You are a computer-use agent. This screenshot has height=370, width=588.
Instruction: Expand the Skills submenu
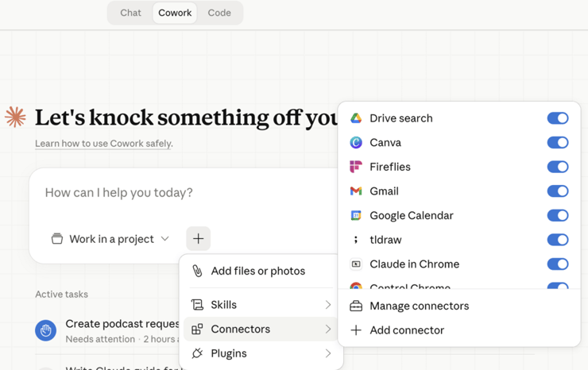(x=261, y=305)
